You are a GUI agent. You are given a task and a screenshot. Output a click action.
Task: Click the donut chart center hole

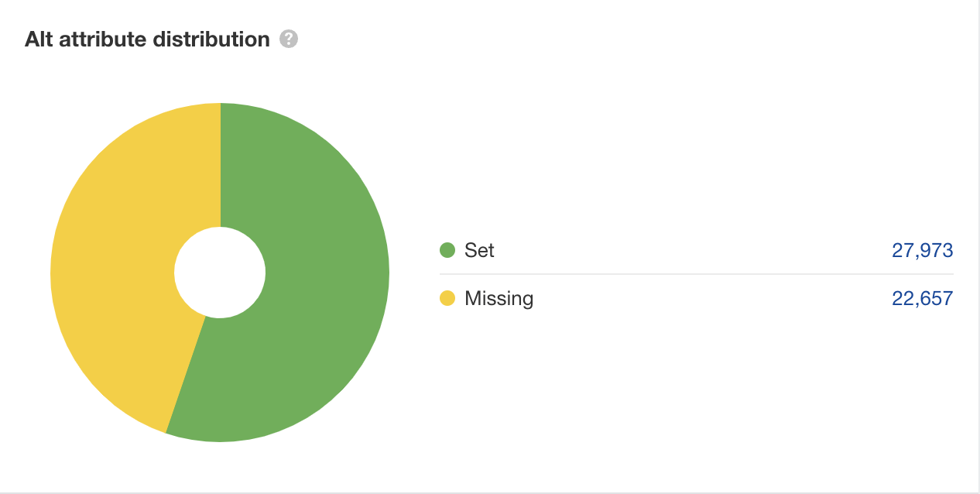pos(220,272)
